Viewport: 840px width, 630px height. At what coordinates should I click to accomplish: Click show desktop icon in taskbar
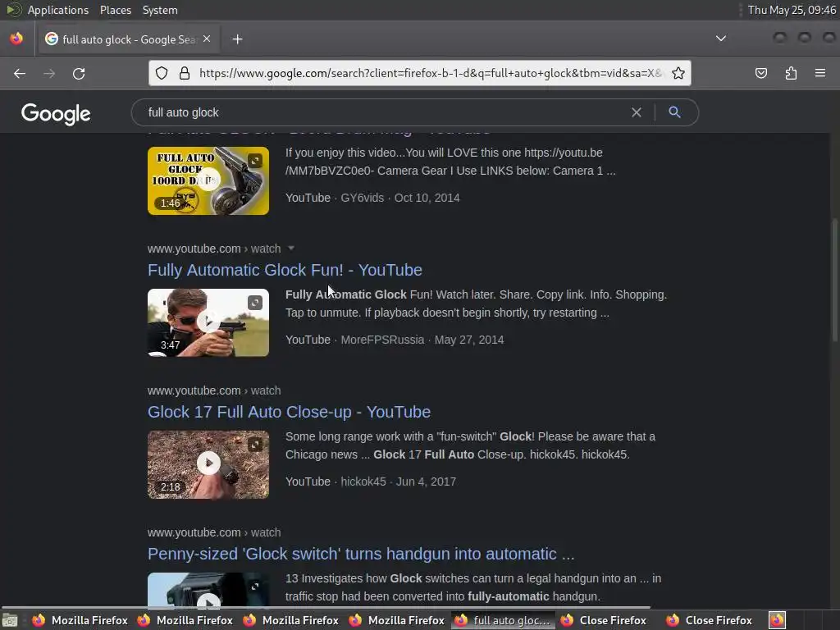[10, 620]
